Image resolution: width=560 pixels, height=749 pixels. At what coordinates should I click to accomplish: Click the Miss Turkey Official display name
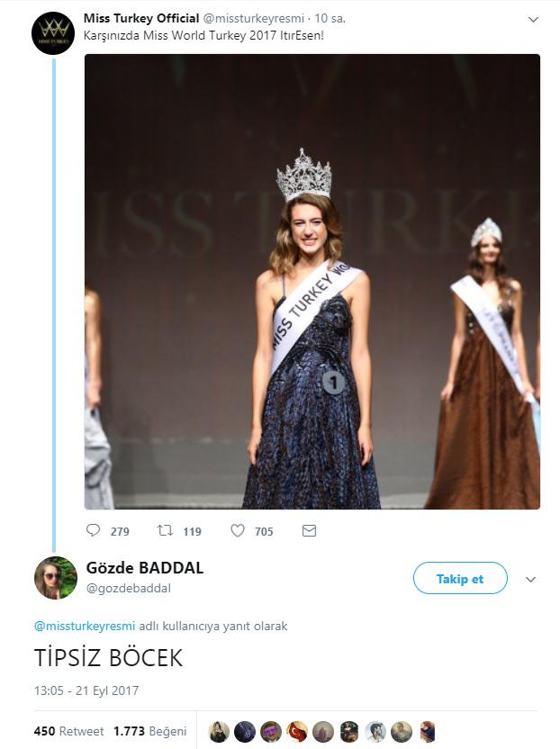click(x=140, y=18)
